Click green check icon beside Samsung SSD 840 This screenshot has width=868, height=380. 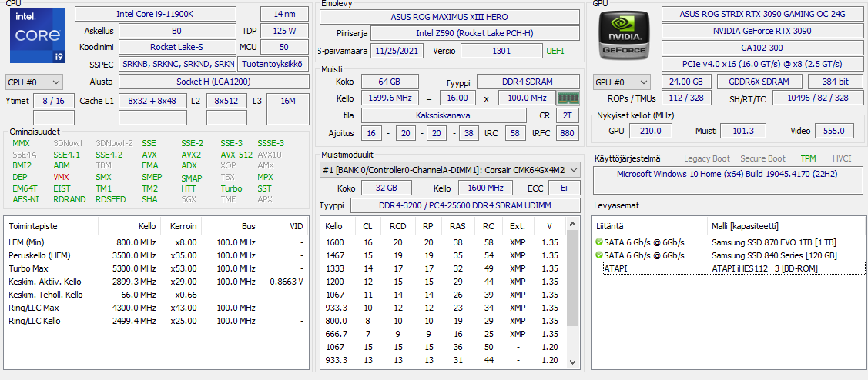pyautogui.click(x=598, y=255)
